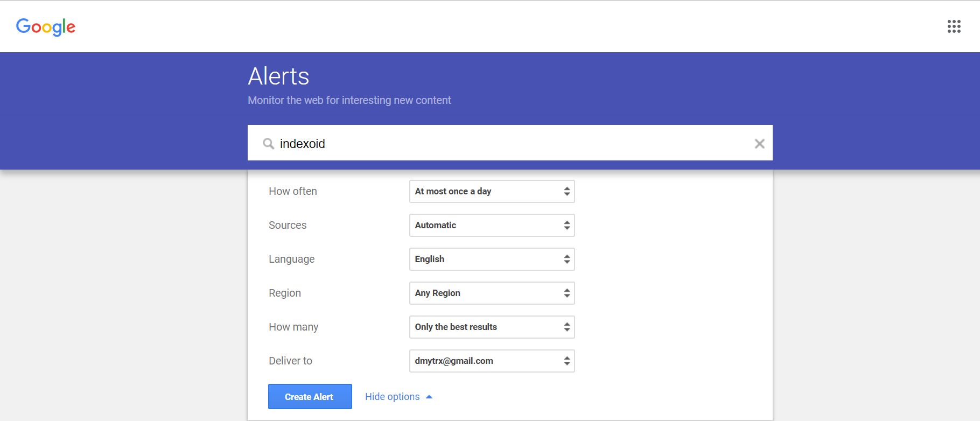
Task: Click the Create Alert button
Action: 310,397
